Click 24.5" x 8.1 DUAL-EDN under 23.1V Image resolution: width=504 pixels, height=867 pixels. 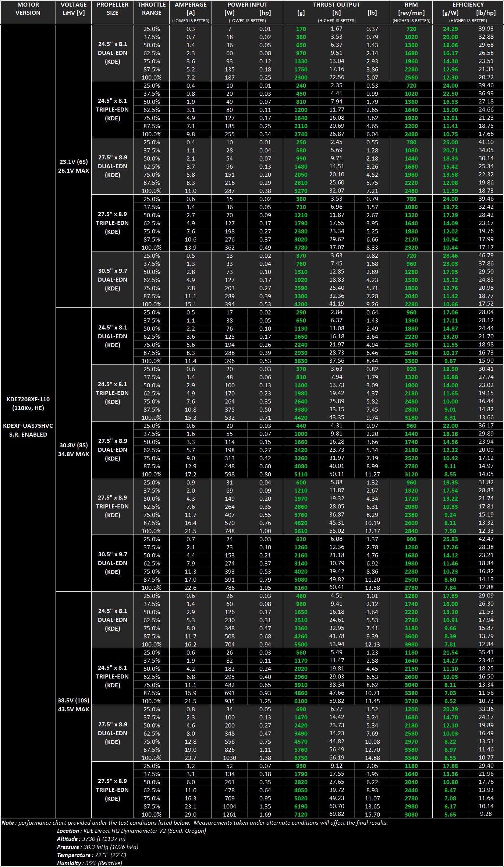(x=113, y=53)
